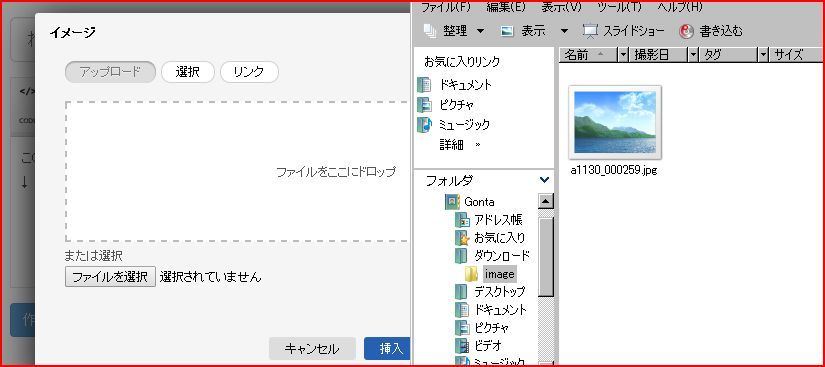Start スライドショー slideshow from the toolbar
Image resolution: width=825 pixels, height=367 pixels.
click(x=623, y=32)
